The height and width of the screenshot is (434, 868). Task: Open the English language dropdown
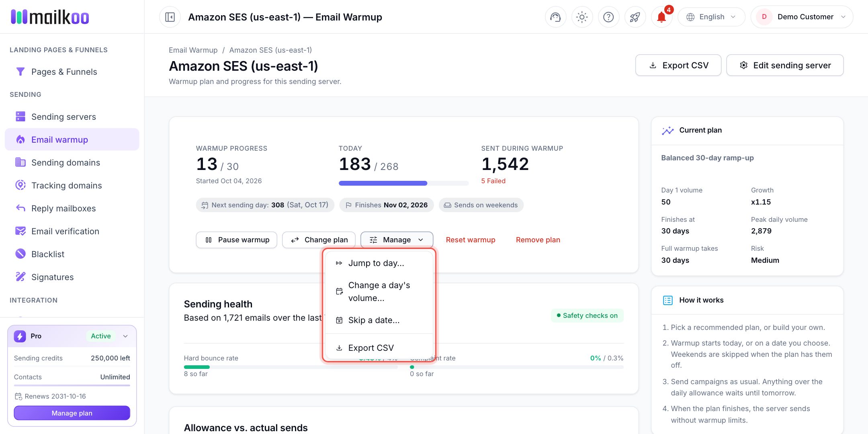(711, 17)
